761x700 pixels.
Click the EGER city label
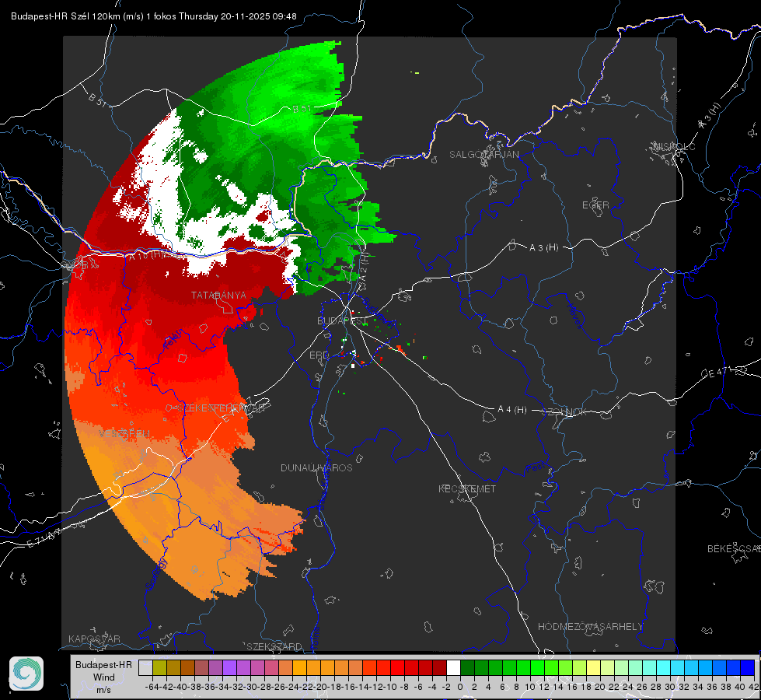(595, 205)
